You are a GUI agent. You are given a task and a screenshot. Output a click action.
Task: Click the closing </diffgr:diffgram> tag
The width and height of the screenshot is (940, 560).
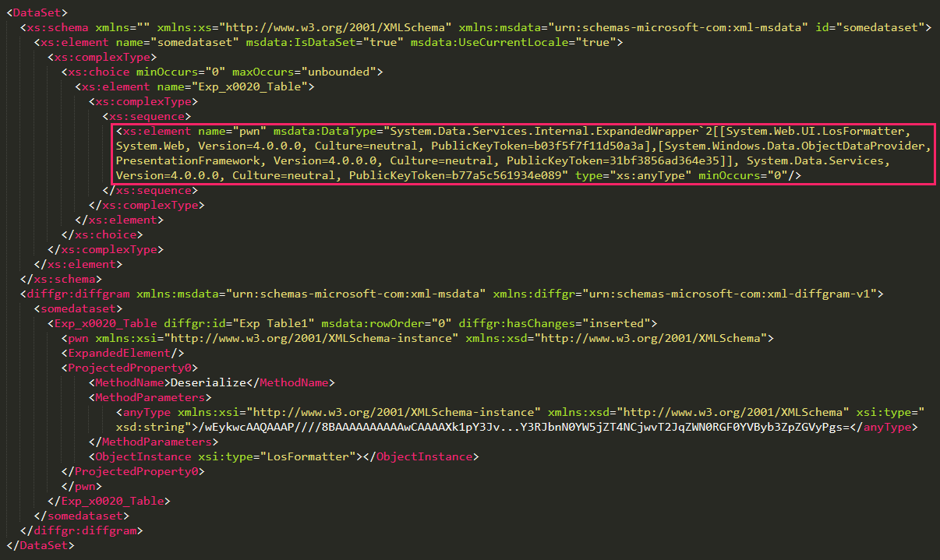click(x=82, y=530)
